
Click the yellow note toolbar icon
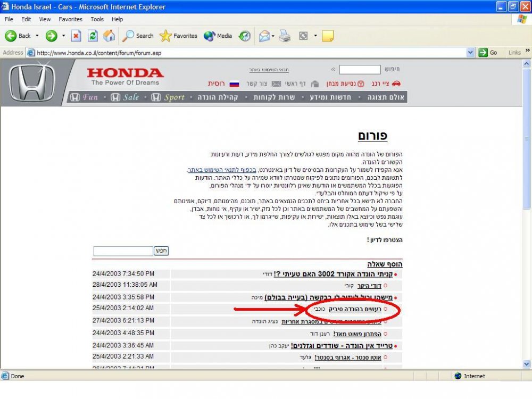(x=328, y=36)
